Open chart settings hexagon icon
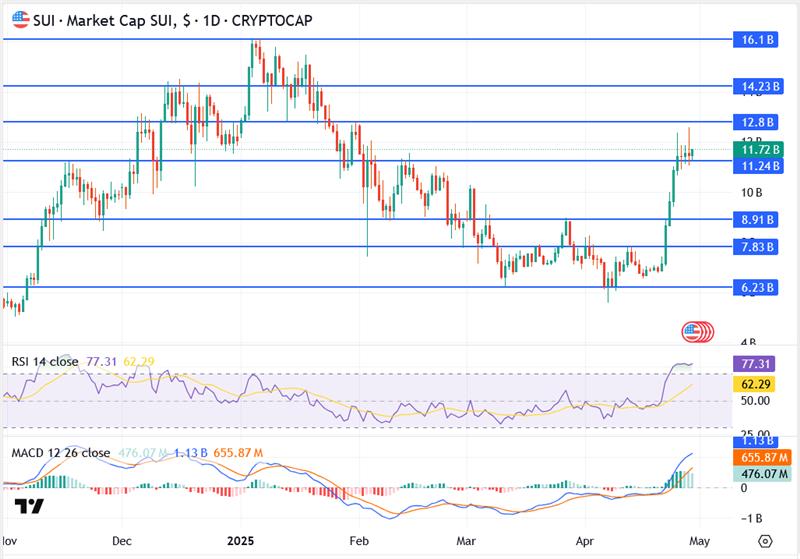 click(764, 539)
